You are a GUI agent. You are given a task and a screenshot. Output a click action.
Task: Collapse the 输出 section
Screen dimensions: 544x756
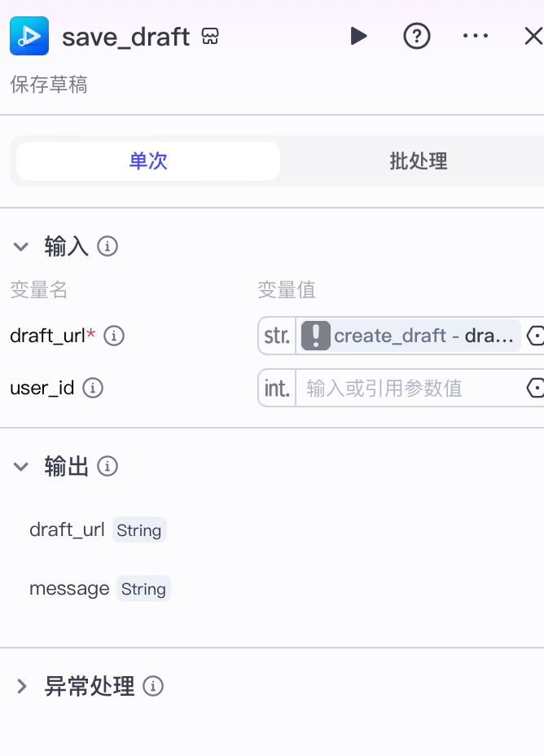[20, 466]
